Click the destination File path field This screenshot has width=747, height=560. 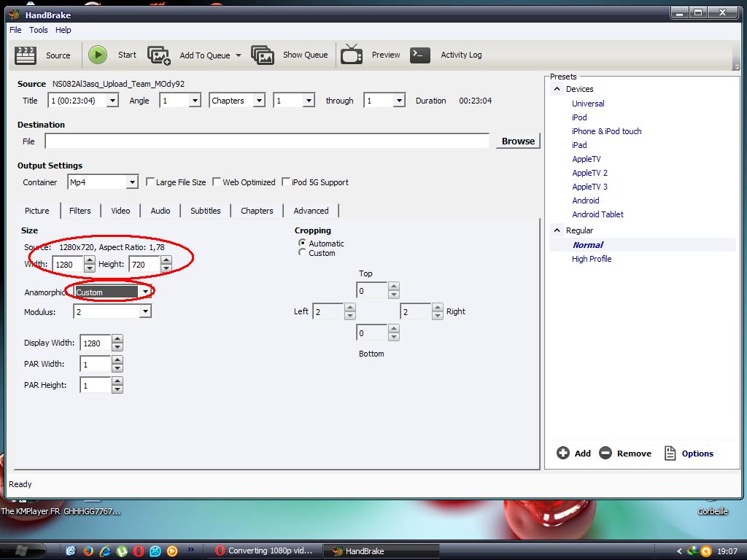pyautogui.click(x=267, y=141)
